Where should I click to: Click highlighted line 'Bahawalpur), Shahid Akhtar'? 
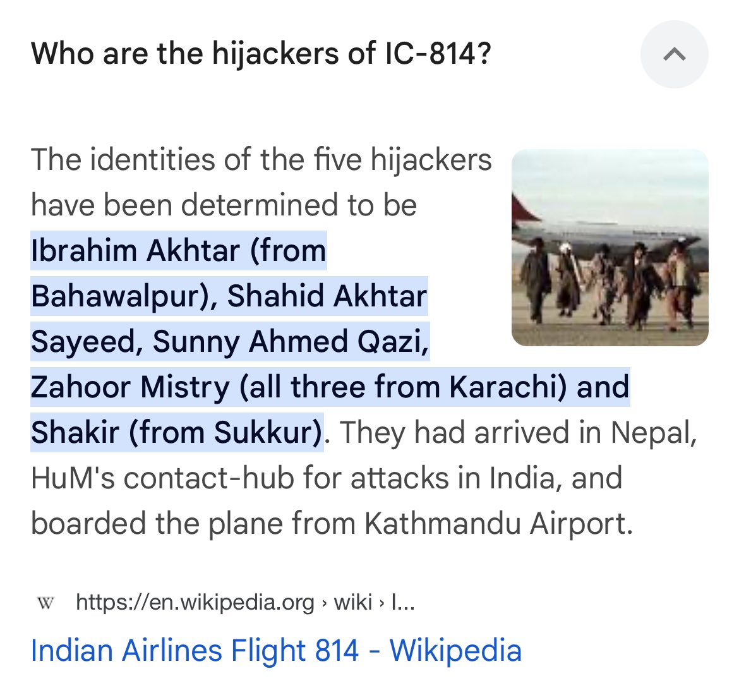pos(229,296)
